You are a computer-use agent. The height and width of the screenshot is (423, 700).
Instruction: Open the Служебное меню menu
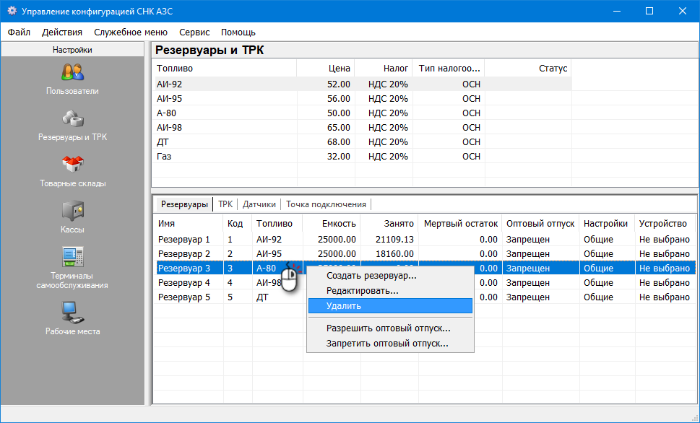pos(131,32)
